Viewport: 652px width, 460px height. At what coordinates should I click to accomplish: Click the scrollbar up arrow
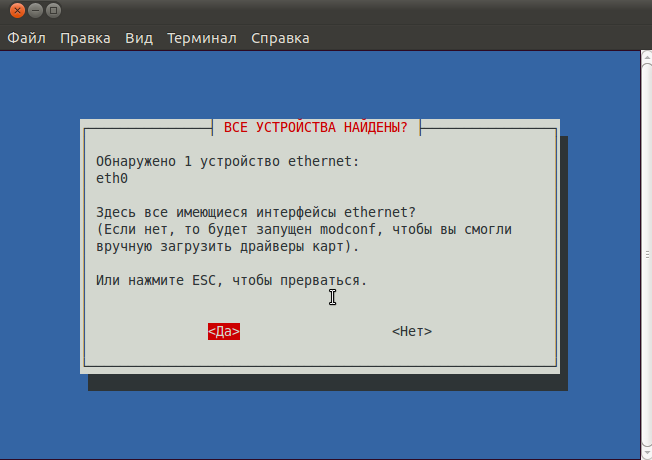pos(647,55)
